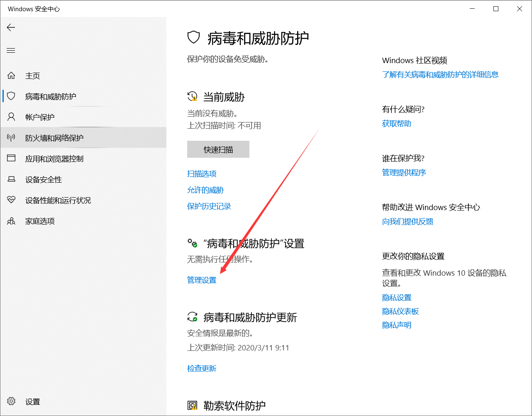Click the clock icon beside 当前威胁
Viewport: 532px width, 416px height.
(x=192, y=97)
